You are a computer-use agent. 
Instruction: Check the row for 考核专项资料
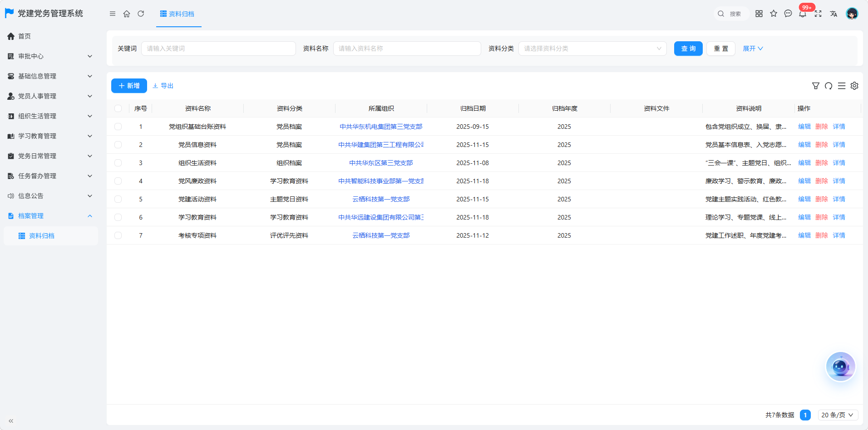pos(118,235)
